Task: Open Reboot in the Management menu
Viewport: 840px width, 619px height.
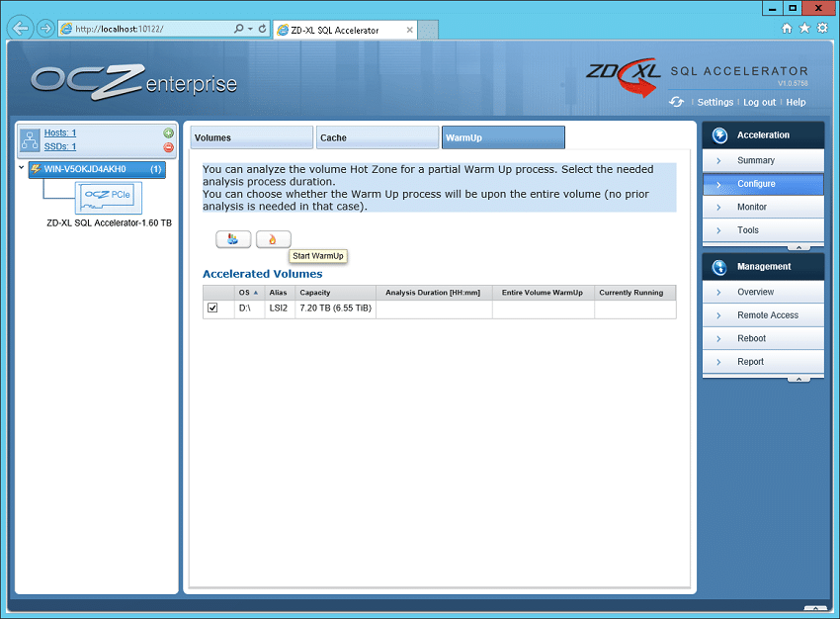Action: (763, 338)
